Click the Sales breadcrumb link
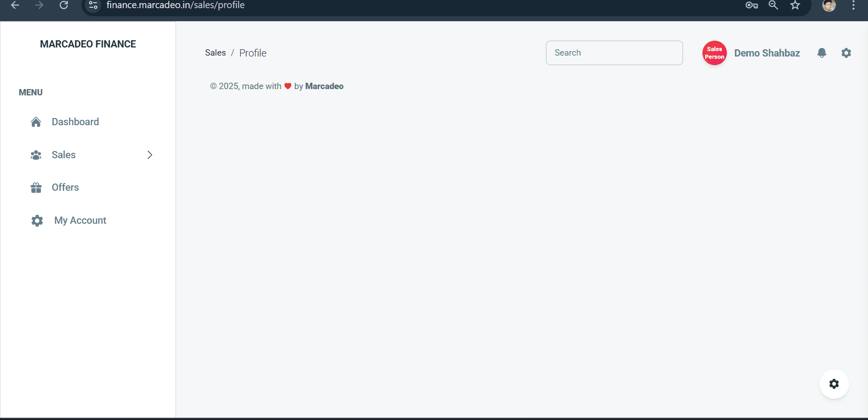 tap(215, 52)
